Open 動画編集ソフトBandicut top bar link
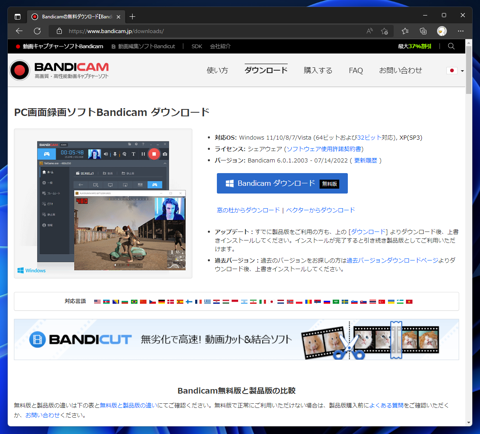Screen dimensions: 480x434 point(143,46)
